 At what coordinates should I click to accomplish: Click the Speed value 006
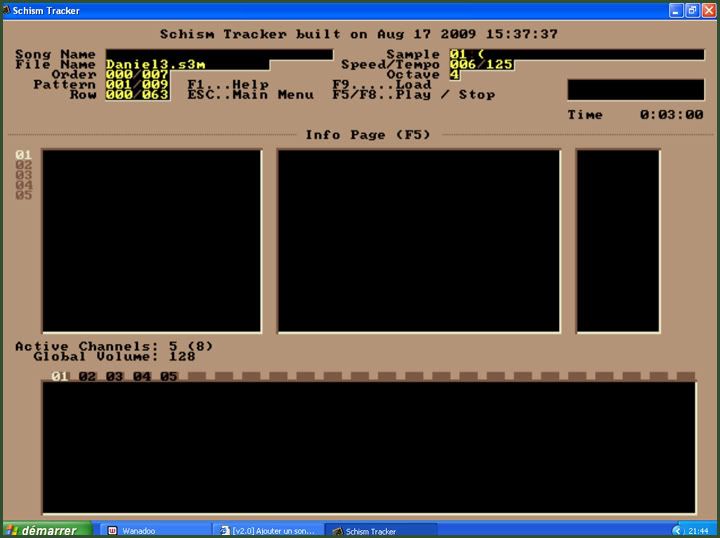463,65
